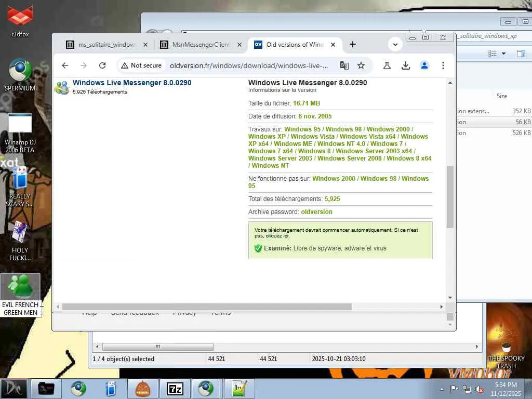This screenshot has height=399, width=532.
Task: Open the 5:34 PM clock in taskbar
Action: [x=506, y=389]
